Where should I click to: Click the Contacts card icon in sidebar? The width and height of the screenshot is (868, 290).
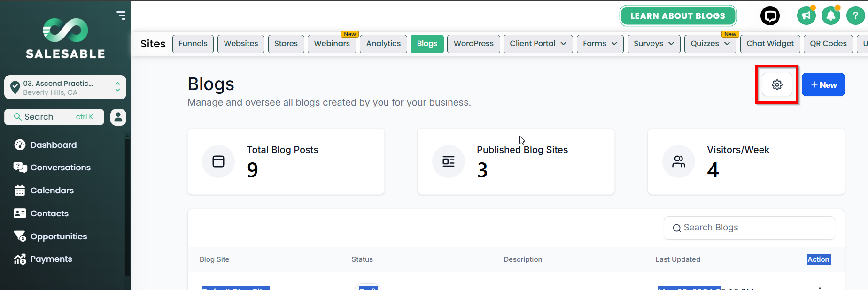pos(20,214)
